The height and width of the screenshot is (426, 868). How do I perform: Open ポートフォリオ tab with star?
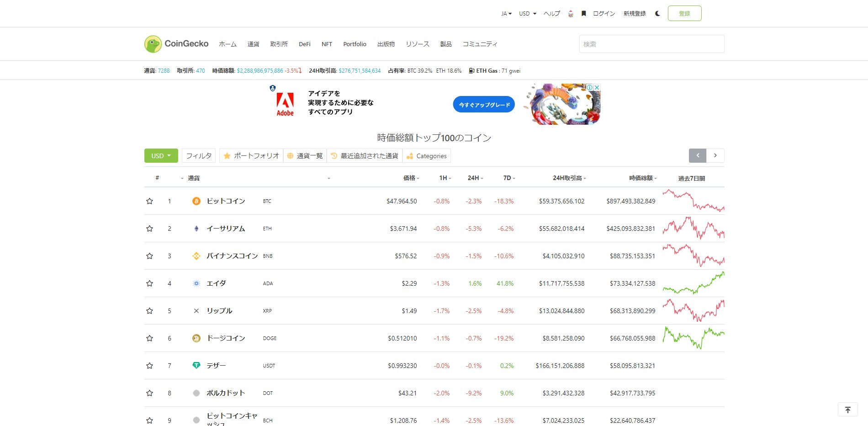[251, 156]
